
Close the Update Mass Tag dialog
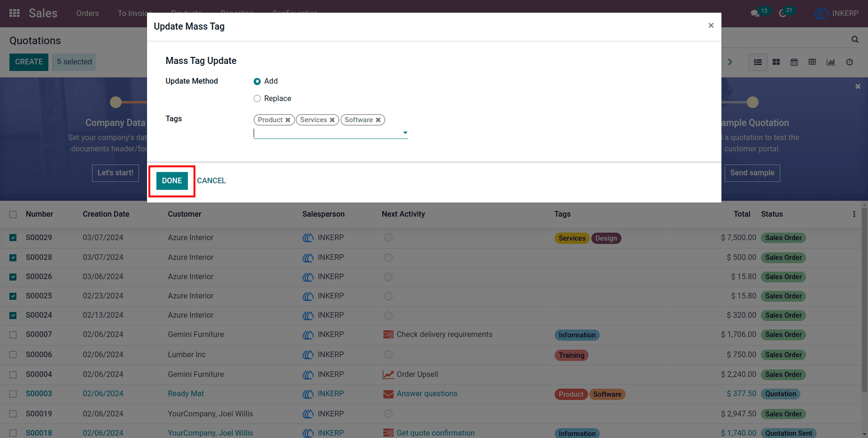[x=711, y=25]
